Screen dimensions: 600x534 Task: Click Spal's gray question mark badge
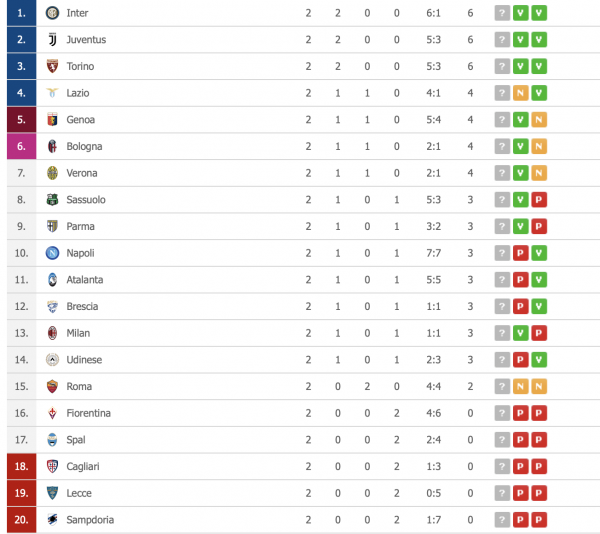coord(502,440)
